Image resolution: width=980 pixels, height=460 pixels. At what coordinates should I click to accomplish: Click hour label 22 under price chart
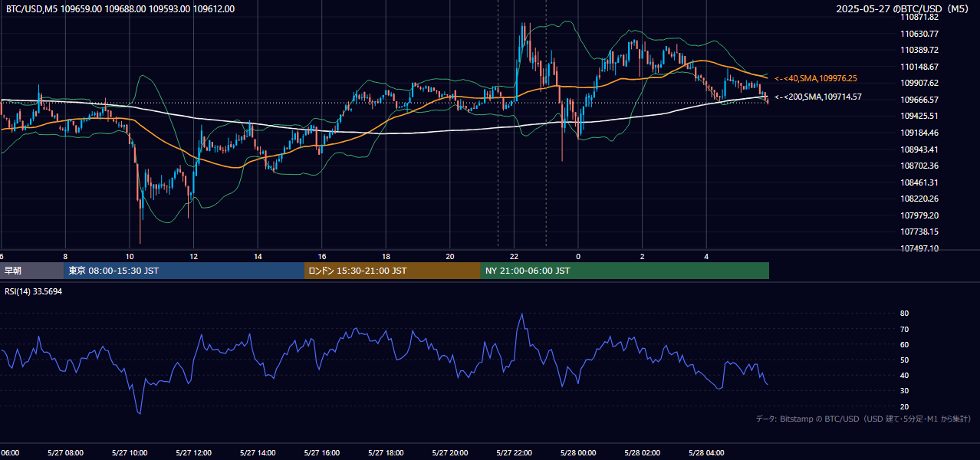click(x=515, y=257)
